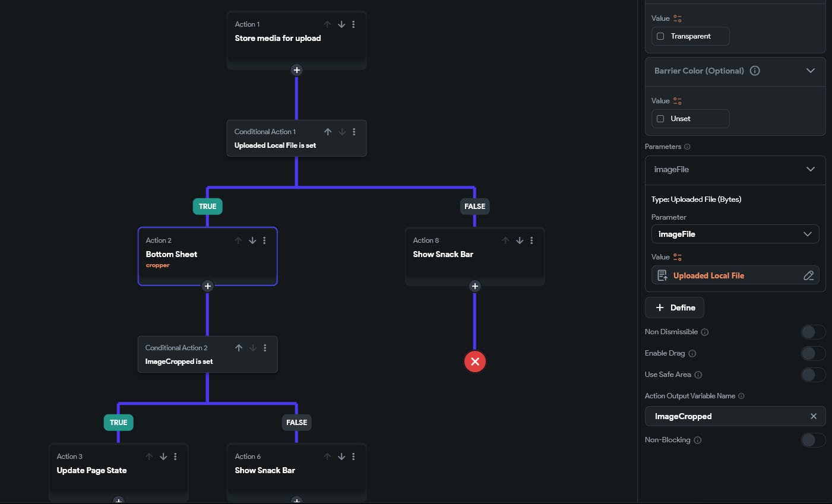The height and width of the screenshot is (504, 832).
Task: Click the Unset barrier color swatch
Action: pos(660,119)
